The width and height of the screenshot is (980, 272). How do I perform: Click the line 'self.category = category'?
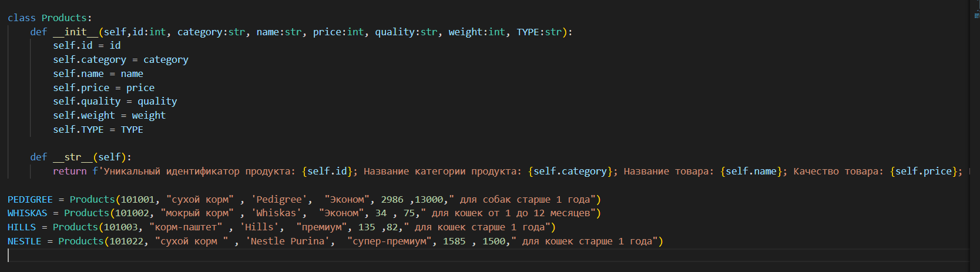tap(120, 59)
